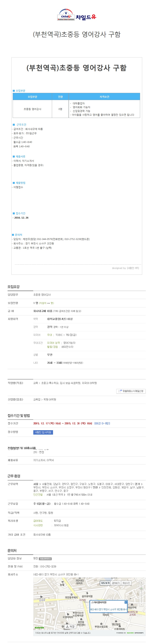
Task: Click the ChildU 차일드유 logo
Action: tap(77, 15)
